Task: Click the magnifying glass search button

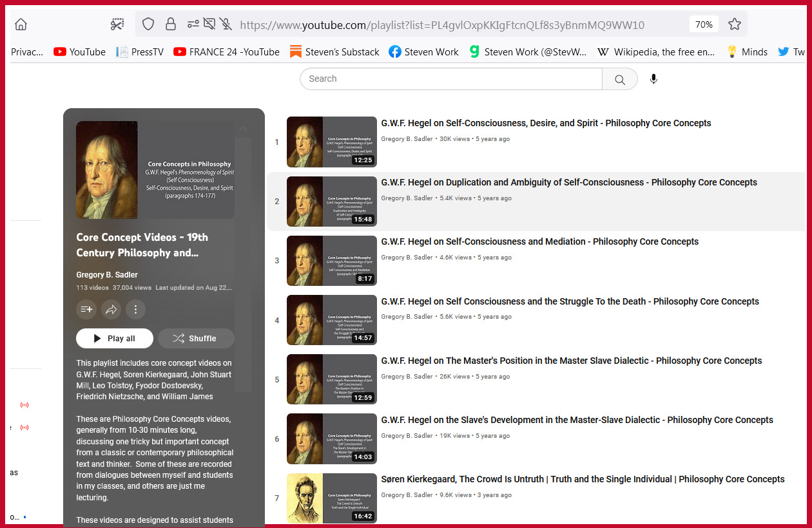Action: tap(620, 79)
